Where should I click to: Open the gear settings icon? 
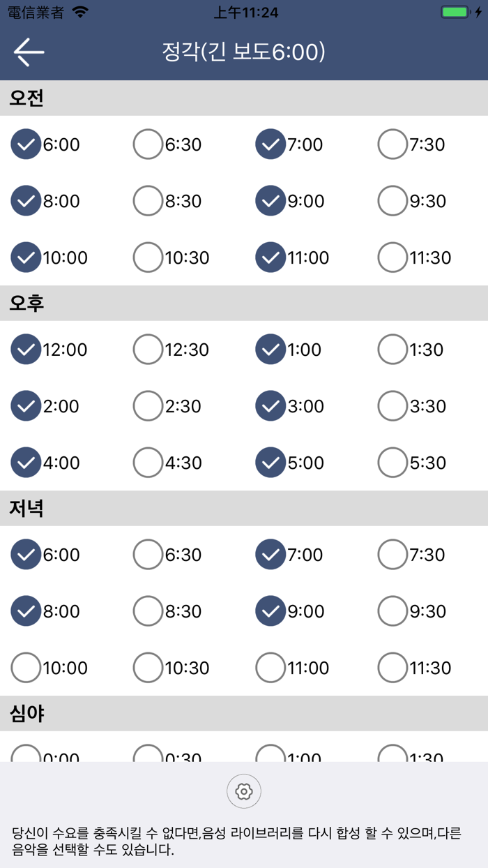243,791
